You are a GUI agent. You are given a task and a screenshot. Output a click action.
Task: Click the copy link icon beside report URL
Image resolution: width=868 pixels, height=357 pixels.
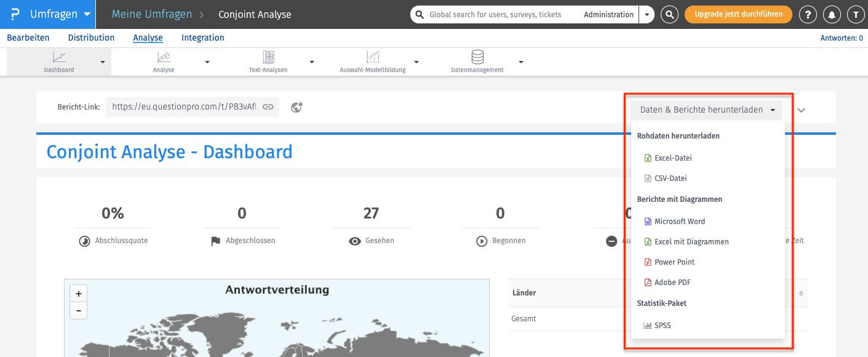(268, 106)
